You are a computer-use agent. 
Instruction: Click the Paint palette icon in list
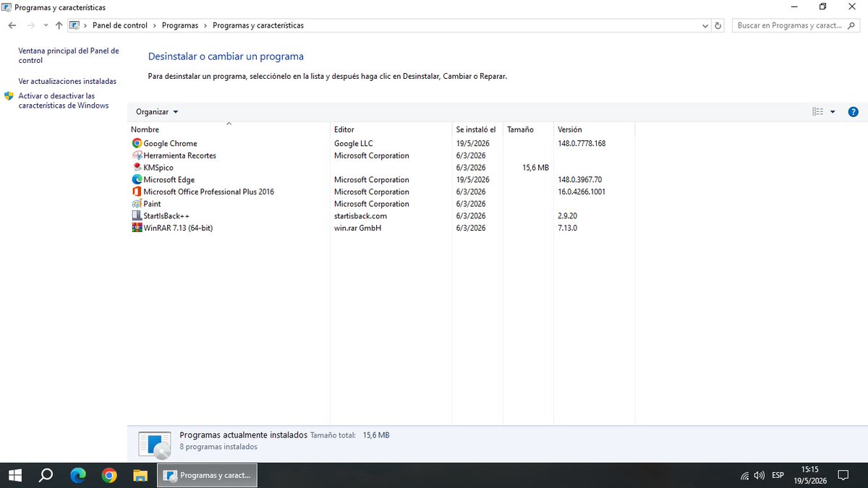137,204
